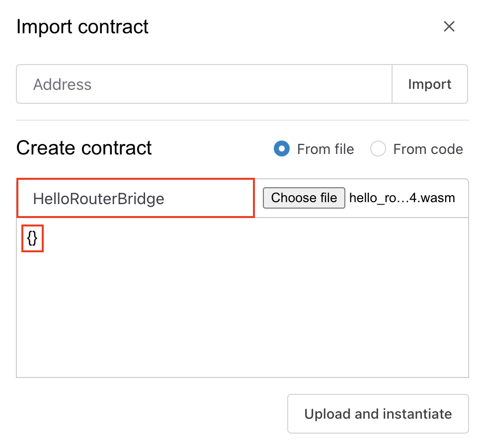The height and width of the screenshot is (448, 484).
Task: Click the Address input field
Action: (x=204, y=84)
